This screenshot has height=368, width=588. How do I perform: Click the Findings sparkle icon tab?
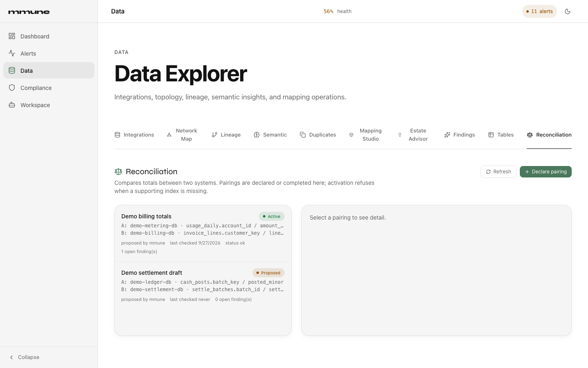tap(447, 135)
